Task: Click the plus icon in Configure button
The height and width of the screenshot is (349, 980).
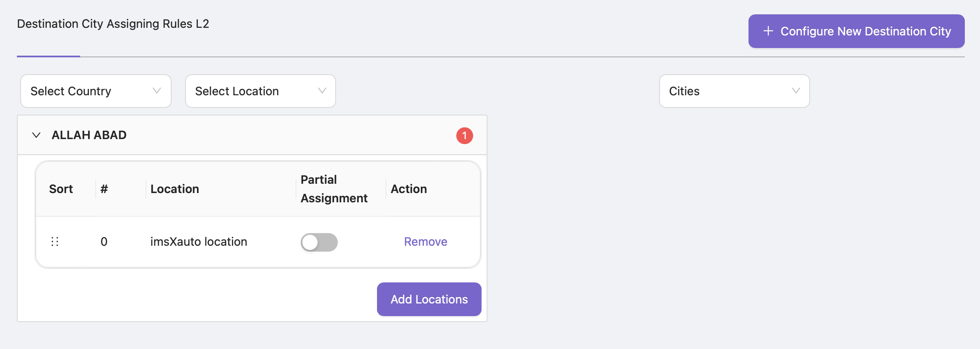Action: click(x=768, y=31)
